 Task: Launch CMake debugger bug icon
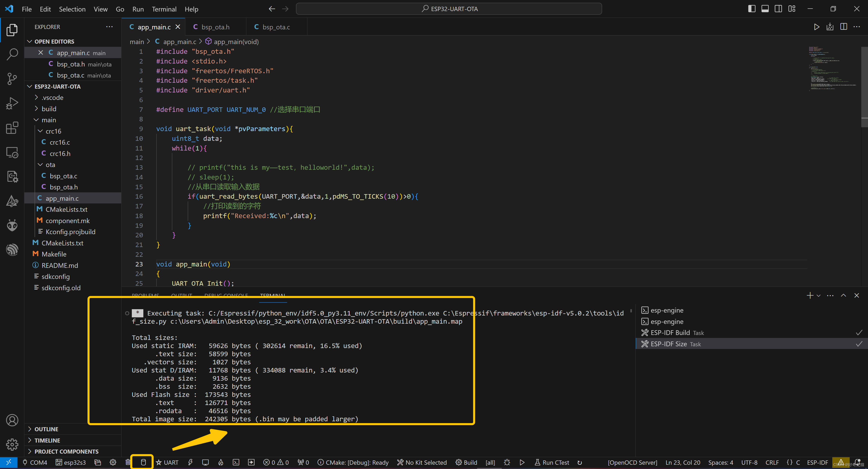pyautogui.click(x=507, y=462)
